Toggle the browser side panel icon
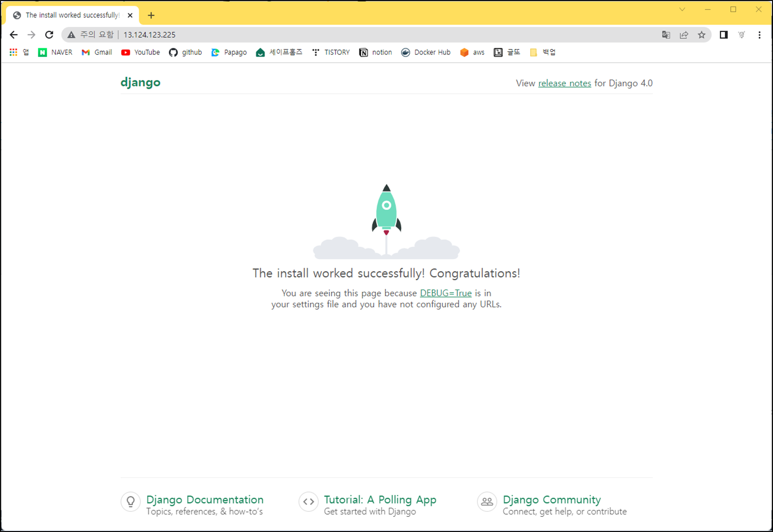Viewport: 773px width, 532px height. point(723,35)
